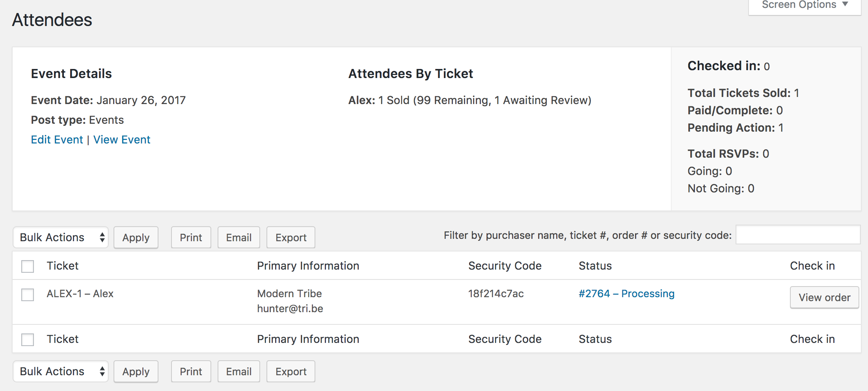Screen dimensions: 868x391
Task: Click the View order button
Action: click(824, 298)
